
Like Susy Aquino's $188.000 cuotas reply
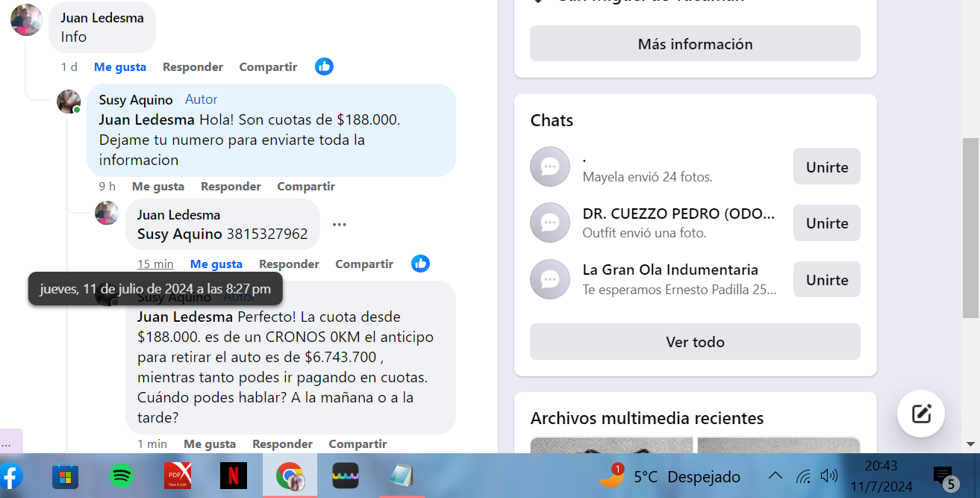click(x=157, y=186)
